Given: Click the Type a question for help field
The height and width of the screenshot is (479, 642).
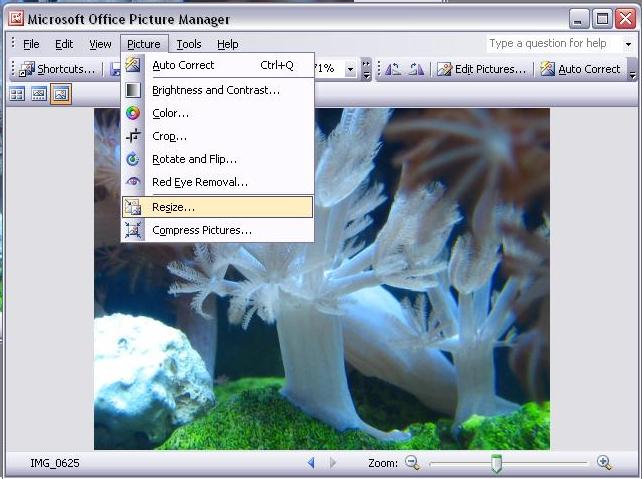Looking at the screenshot, I should [553, 43].
